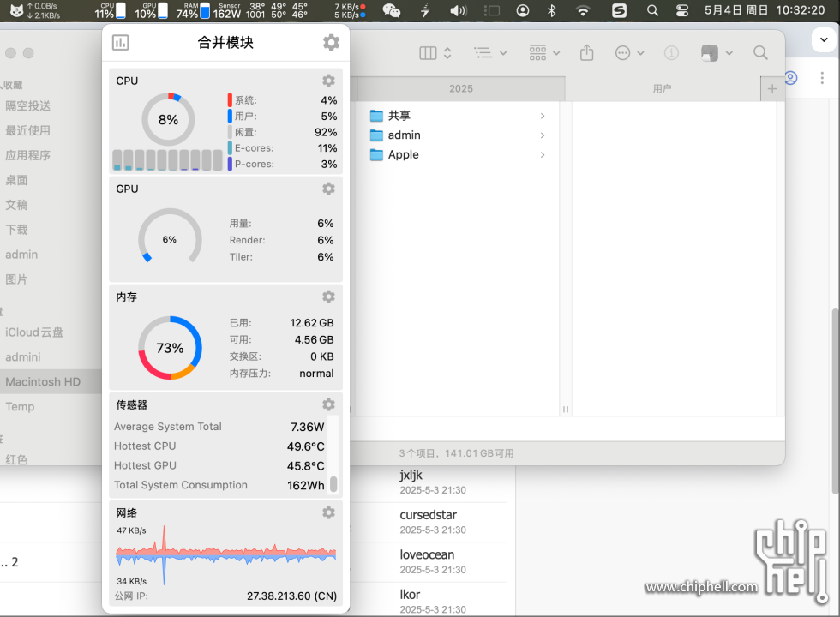Click Finder column resize handle
Image resolution: width=840 pixels, height=617 pixels.
point(565,410)
